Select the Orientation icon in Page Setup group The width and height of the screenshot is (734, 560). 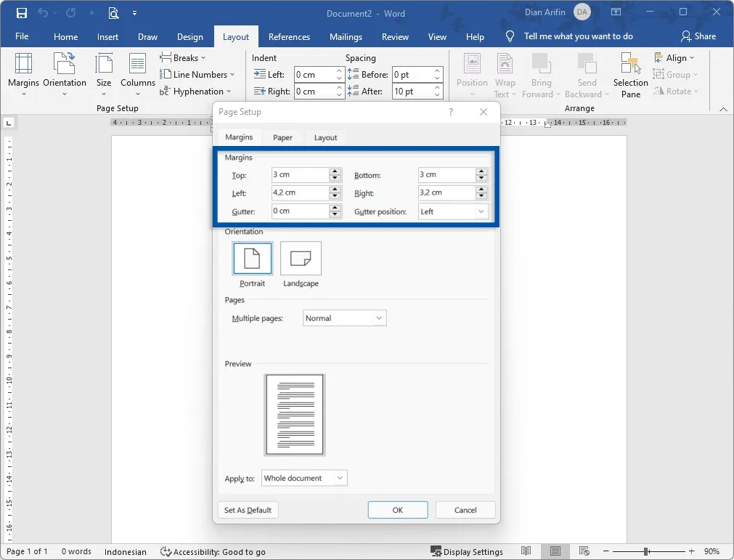[64, 73]
